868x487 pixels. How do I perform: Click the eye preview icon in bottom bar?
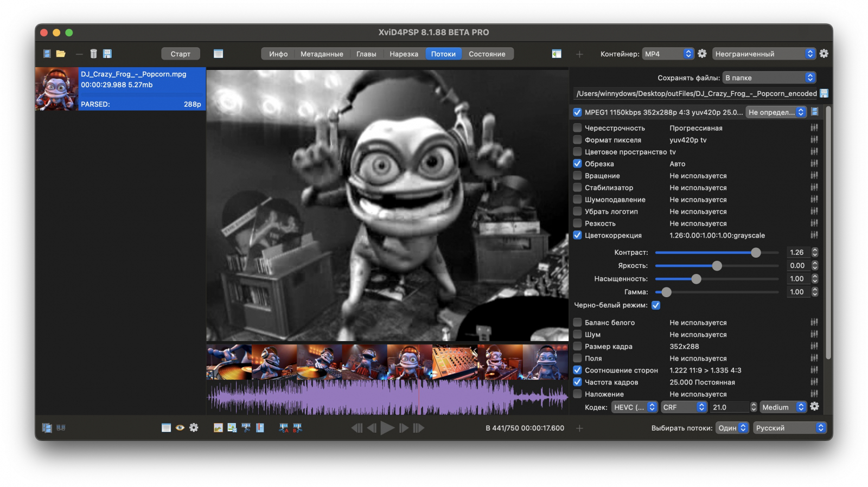click(180, 428)
